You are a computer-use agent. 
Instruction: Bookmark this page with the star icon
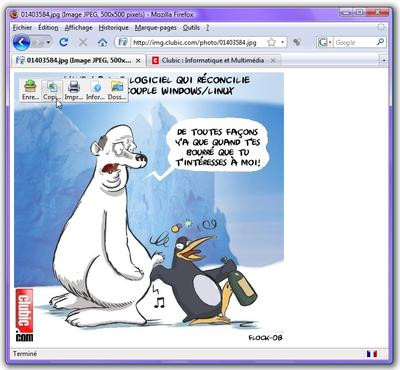[x=272, y=42]
